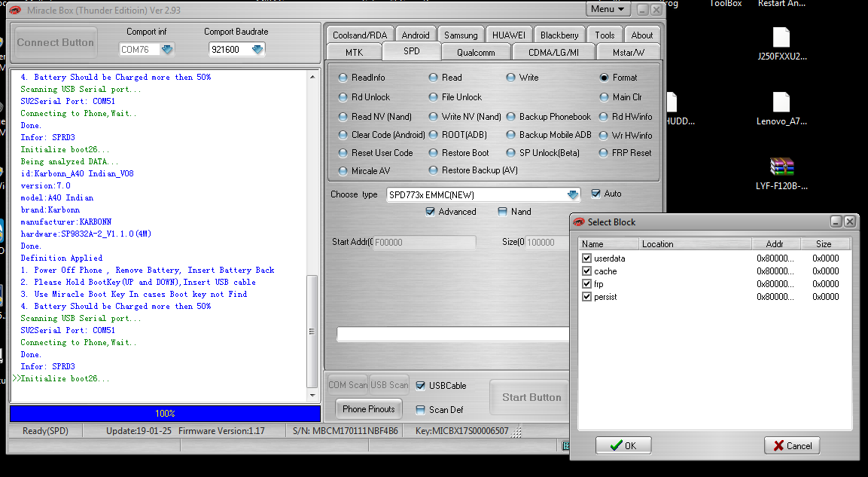Confirm Select Block with OK
Viewport: 868px width, 477px height.
tap(623, 445)
